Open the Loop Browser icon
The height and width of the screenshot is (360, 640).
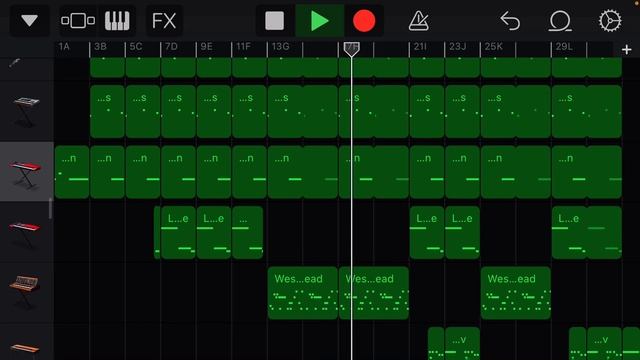click(560, 20)
